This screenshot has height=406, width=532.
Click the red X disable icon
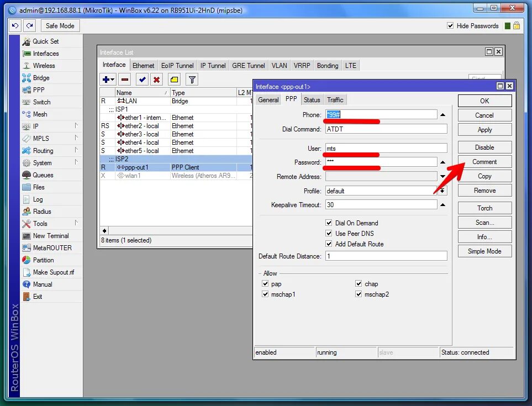click(x=156, y=80)
